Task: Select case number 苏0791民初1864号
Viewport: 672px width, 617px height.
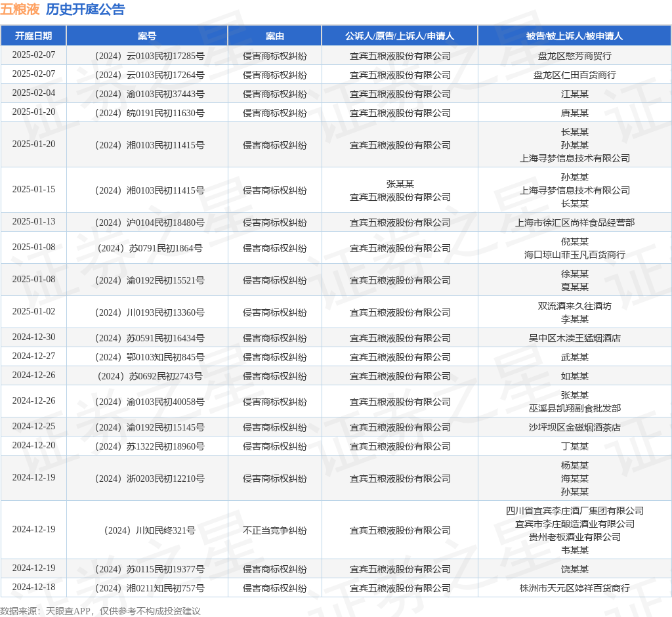Action: point(150,248)
